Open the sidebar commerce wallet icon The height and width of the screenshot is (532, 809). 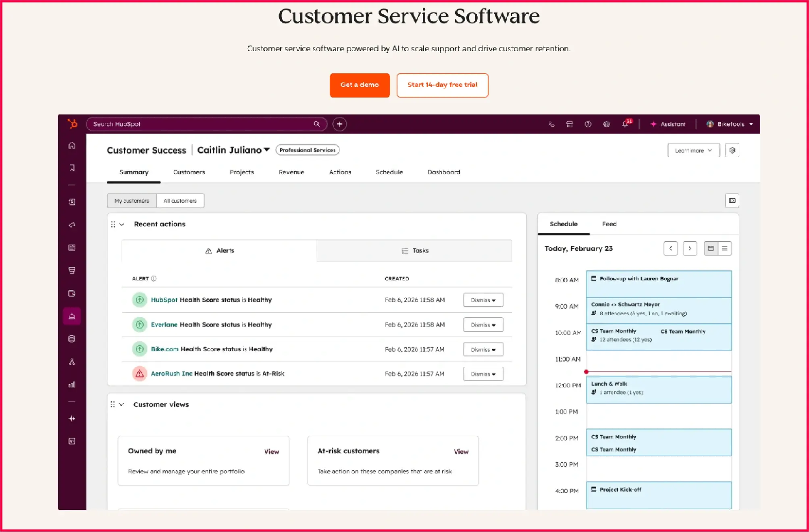tap(72, 293)
